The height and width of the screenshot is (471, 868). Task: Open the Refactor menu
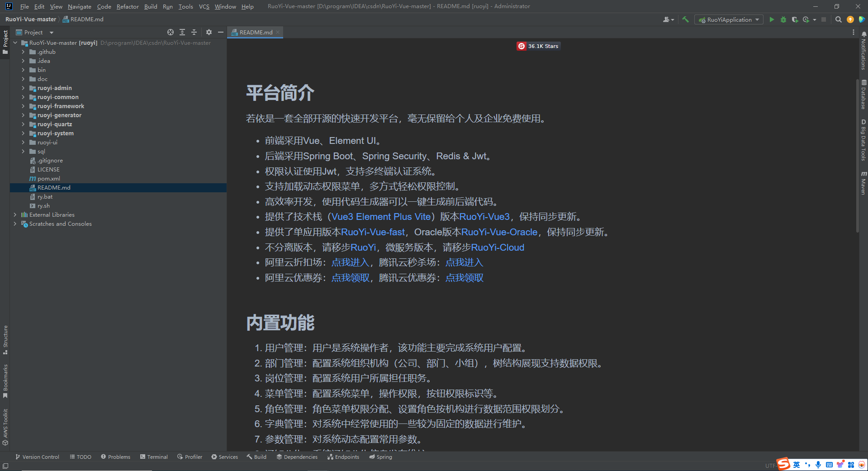128,6
